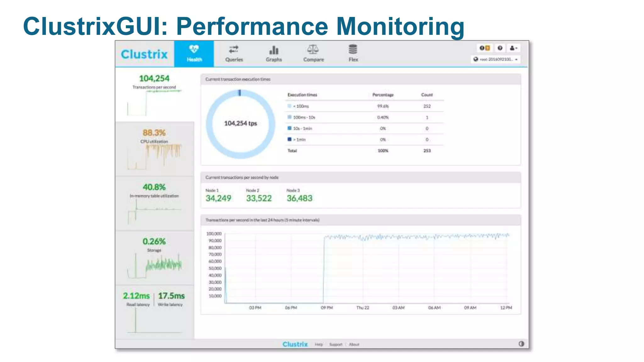Click the Count column header
The image size is (644, 362).
427,95
